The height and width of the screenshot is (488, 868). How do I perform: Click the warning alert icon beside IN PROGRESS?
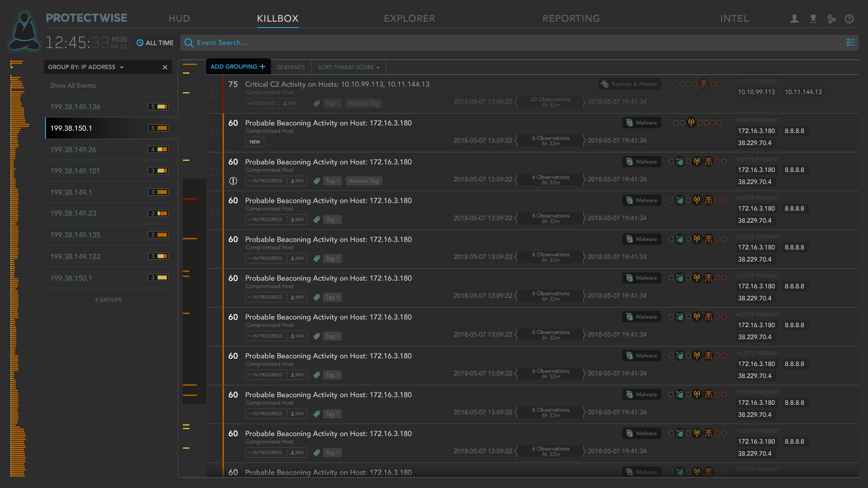click(233, 181)
